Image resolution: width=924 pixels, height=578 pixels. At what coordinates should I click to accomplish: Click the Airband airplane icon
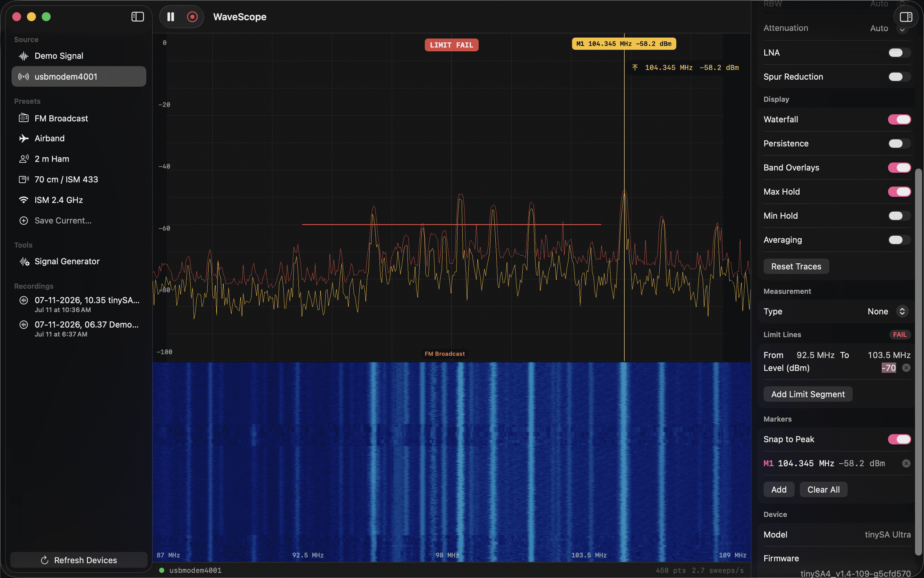(24, 138)
